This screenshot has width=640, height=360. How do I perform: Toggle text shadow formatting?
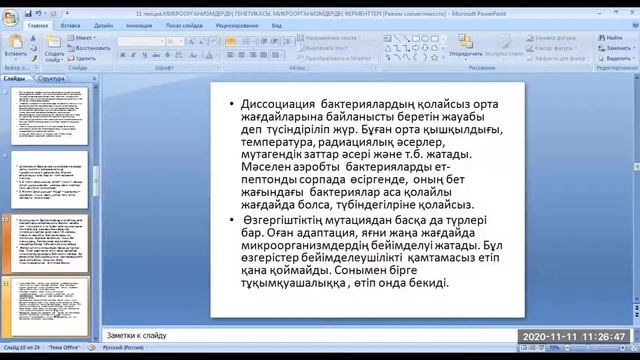(167, 55)
